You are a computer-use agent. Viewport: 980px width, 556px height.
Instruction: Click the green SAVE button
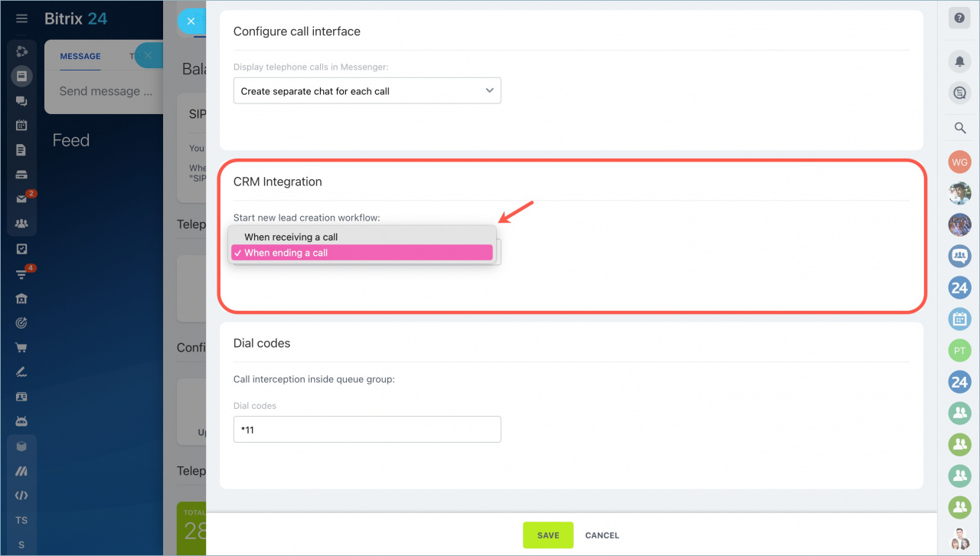pos(548,535)
